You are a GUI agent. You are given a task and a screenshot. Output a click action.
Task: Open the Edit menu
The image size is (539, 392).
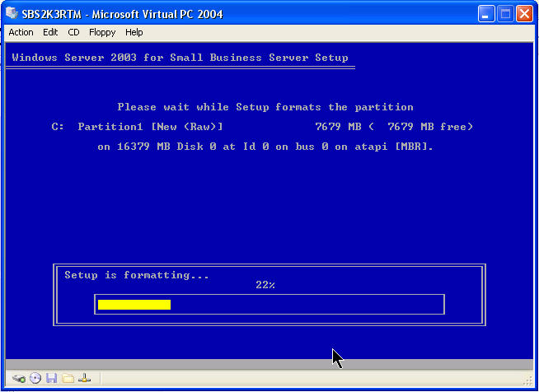50,32
